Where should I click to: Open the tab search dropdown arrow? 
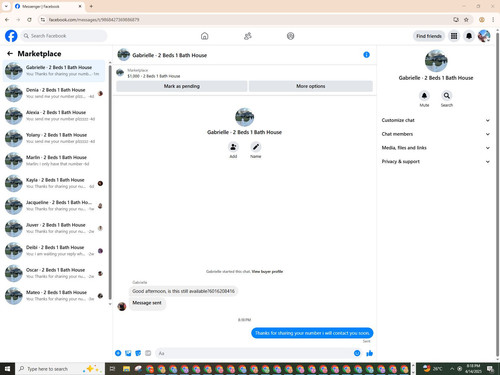pyautogui.click(x=6, y=6)
